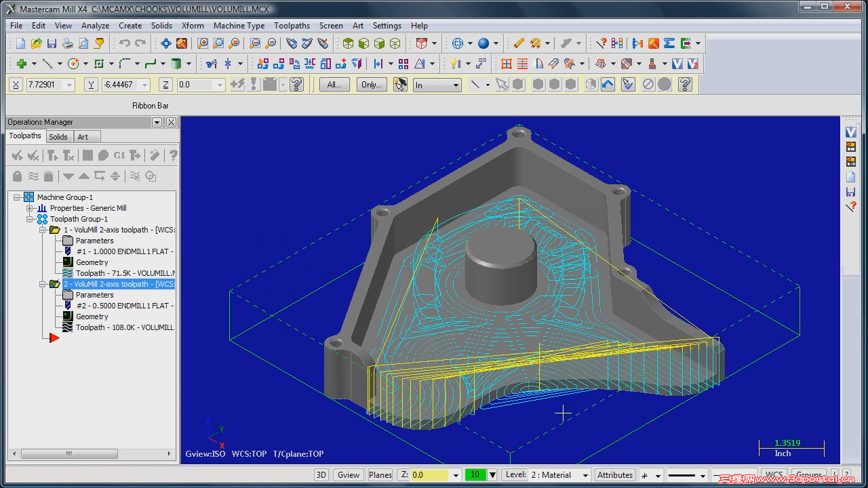
Task: Open a file with the Open icon
Action: (x=37, y=43)
